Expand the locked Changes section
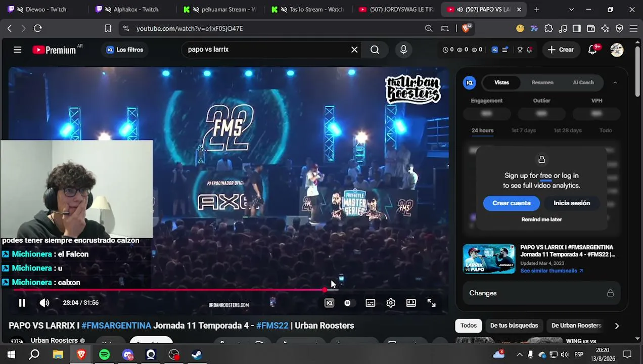The width and height of the screenshot is (643, 364). point(541,293)
